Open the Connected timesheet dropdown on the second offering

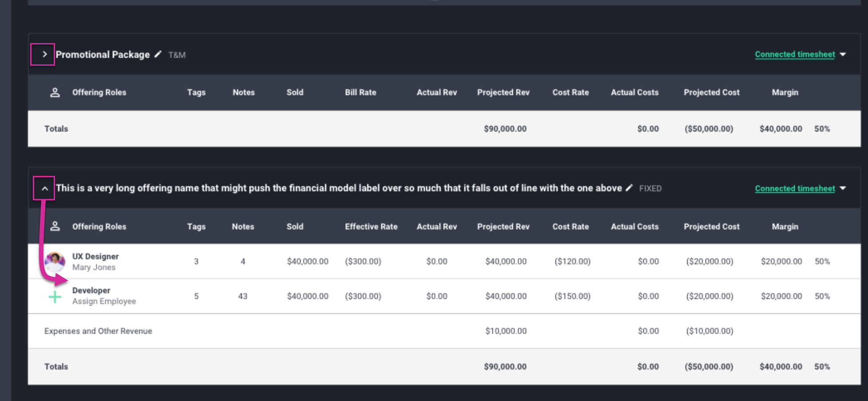point(843,188)
